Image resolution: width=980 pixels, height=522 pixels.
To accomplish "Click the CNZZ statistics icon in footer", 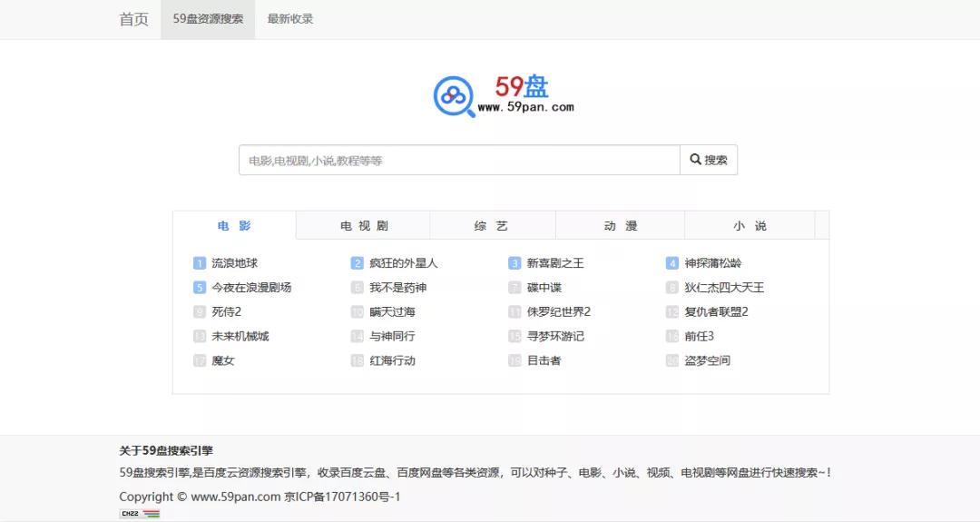I will [140, 513].
